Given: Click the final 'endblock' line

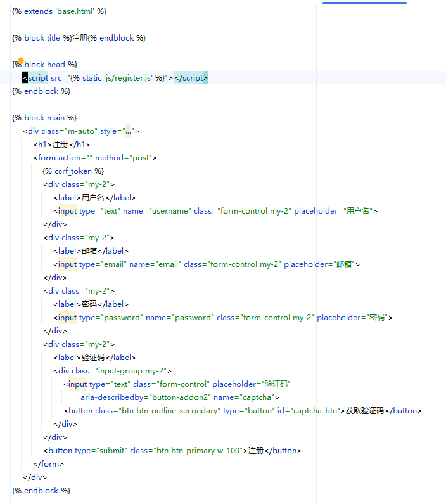Looking at the screenshot, I should (41, 491).
